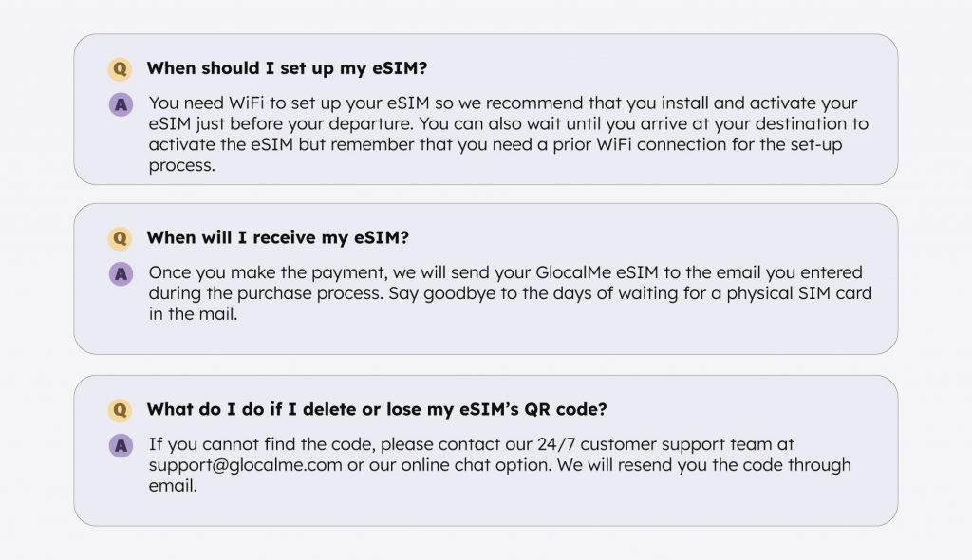
Task: Click the Q icon beside "When should I set up"
Action: click(121, 69)
